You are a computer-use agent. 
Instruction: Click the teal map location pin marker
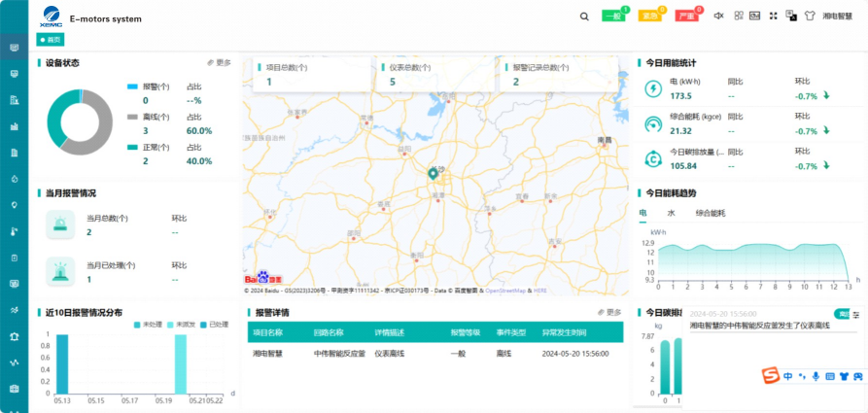click(433, 173)
